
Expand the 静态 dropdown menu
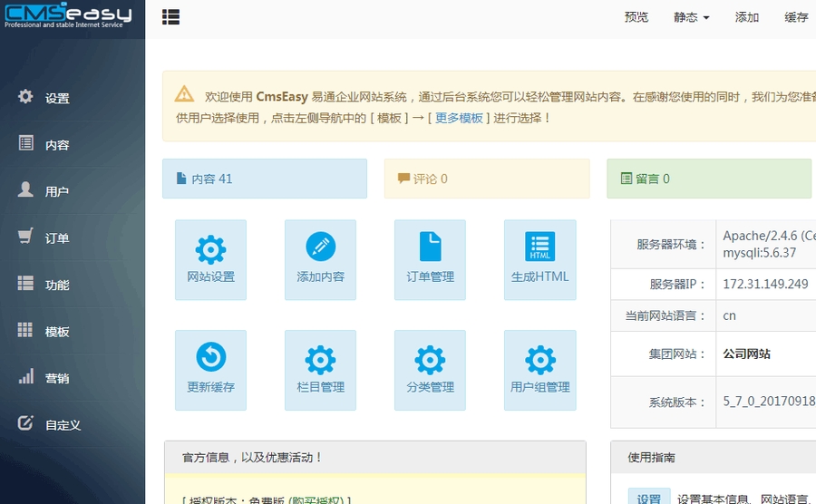pos(691,17)
